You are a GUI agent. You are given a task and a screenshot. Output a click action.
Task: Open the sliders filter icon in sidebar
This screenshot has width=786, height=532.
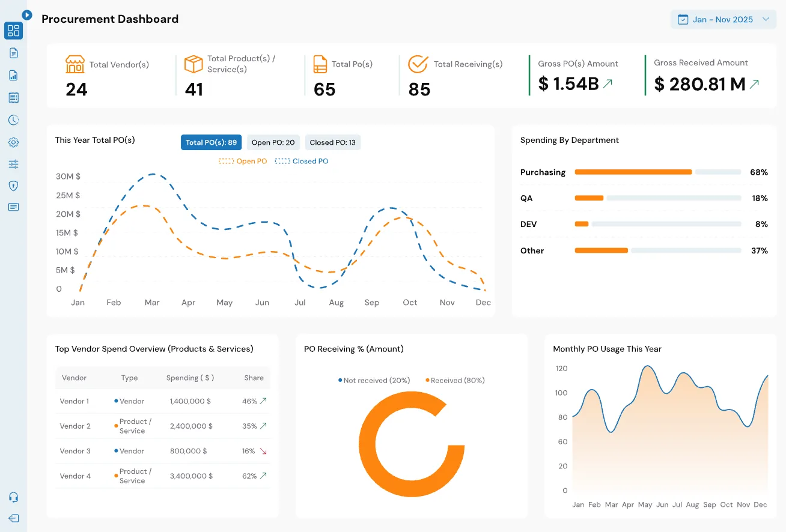pos(13,164)
